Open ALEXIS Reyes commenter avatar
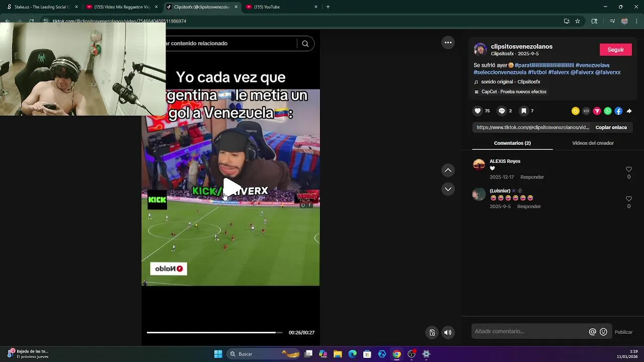The height and width of the screenshot is (362, 644). pos(479,164)
